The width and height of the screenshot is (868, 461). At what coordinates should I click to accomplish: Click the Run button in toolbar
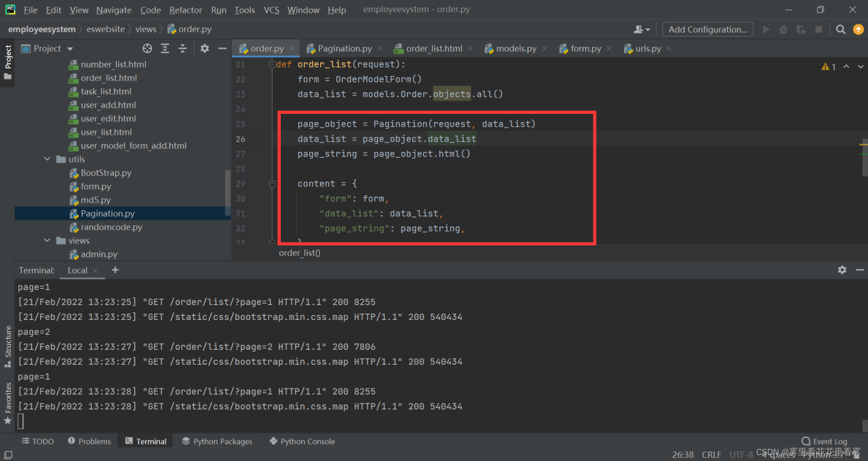point(766,29)
